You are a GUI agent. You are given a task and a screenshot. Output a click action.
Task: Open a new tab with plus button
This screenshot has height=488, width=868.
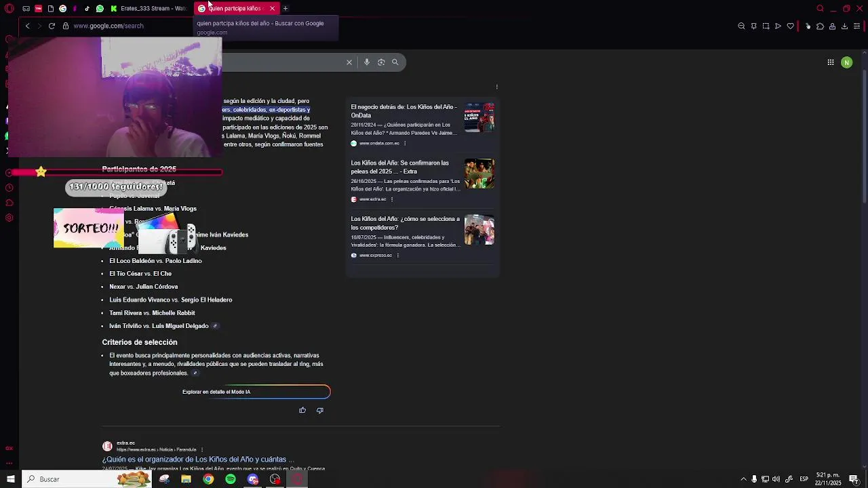[285, 8]
